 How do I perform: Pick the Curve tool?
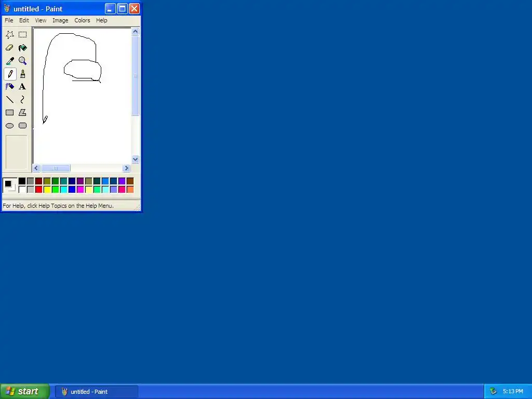pyautogui.click(x=22, y=99)
